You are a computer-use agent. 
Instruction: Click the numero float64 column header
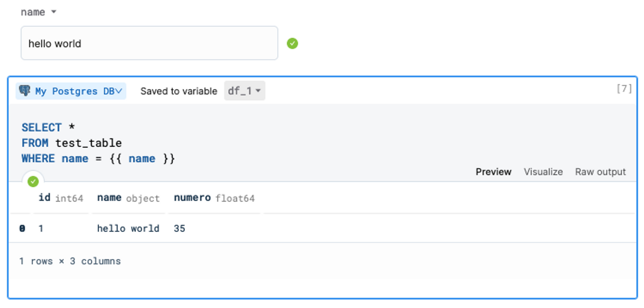(x=214, y=198)
